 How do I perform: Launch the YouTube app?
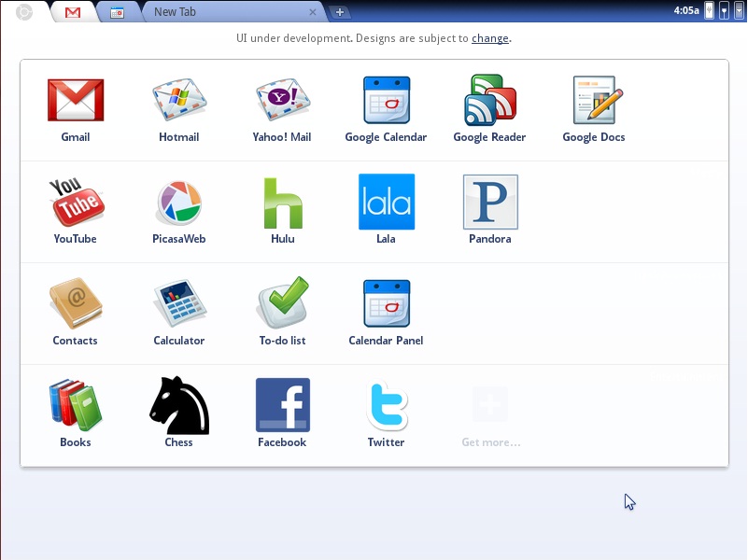click(77, 203)
